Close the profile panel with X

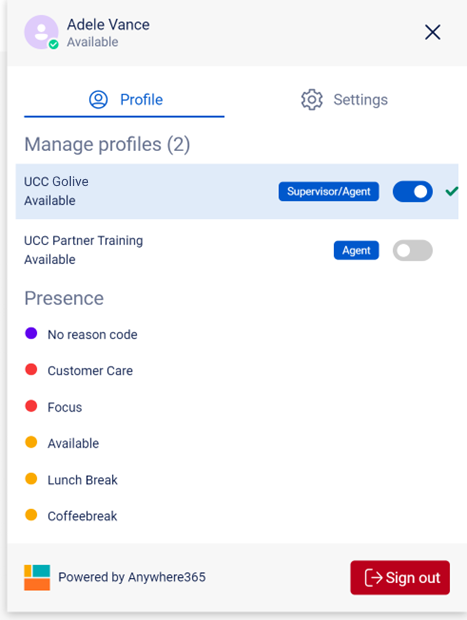[433, 32]
